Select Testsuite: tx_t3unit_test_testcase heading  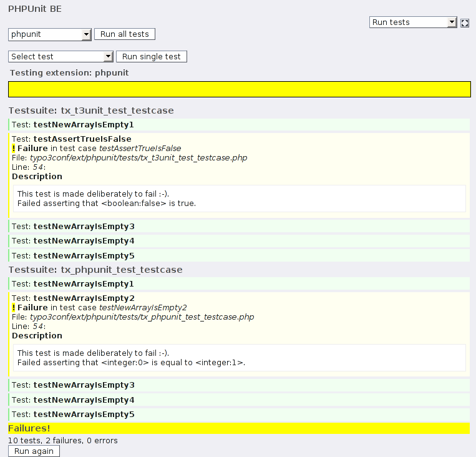tap(91, 111)
